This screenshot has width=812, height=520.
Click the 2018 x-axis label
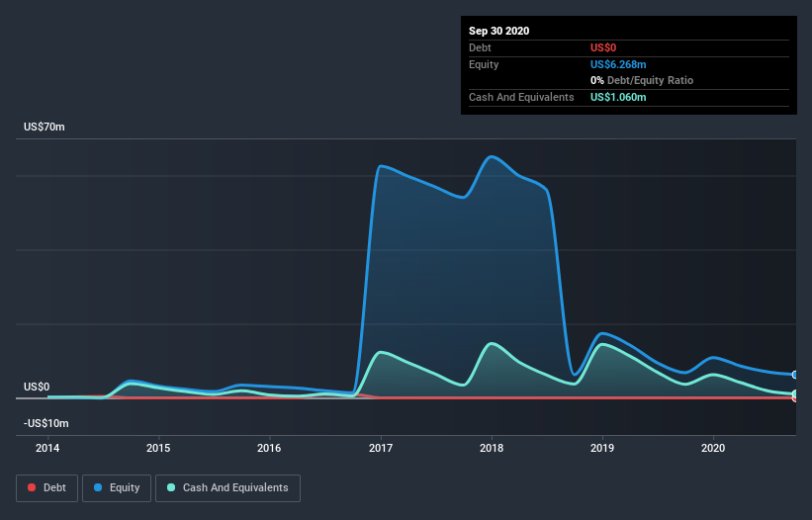tap(492, 448)
